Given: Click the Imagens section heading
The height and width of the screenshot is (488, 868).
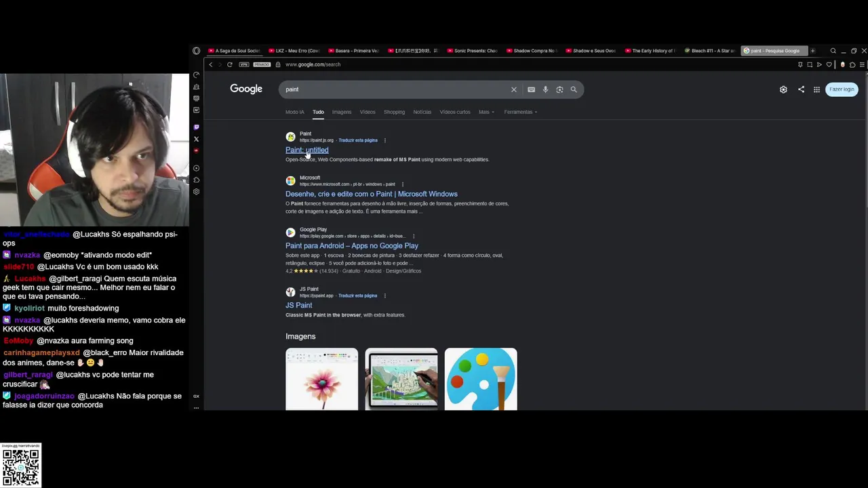Looking at the screenshot, I should click(x=300, y=336).
